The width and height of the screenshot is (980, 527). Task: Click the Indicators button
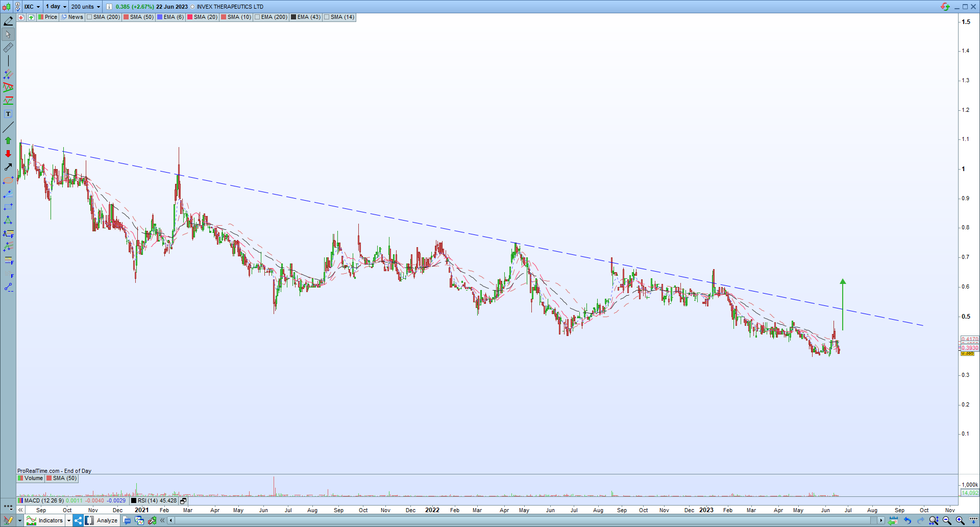pyautogui.click(x=45, y=520)
